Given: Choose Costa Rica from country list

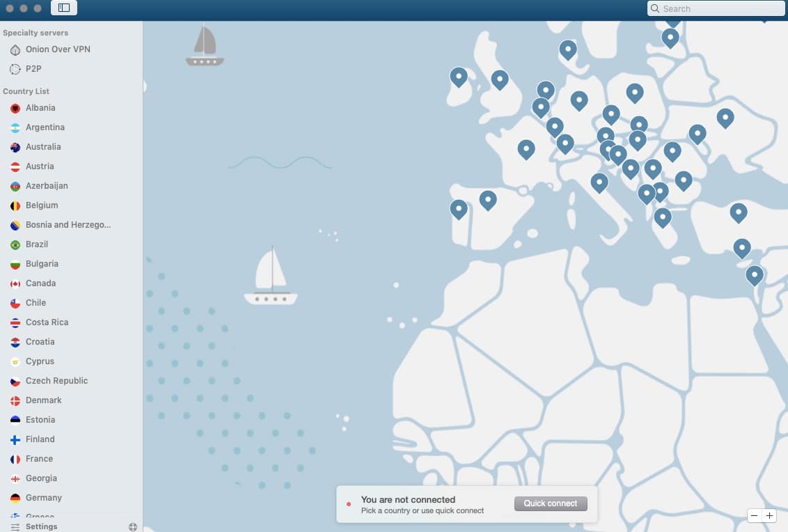Looking at the screenshot, I should pyautogui.click(x=47, y=322).
